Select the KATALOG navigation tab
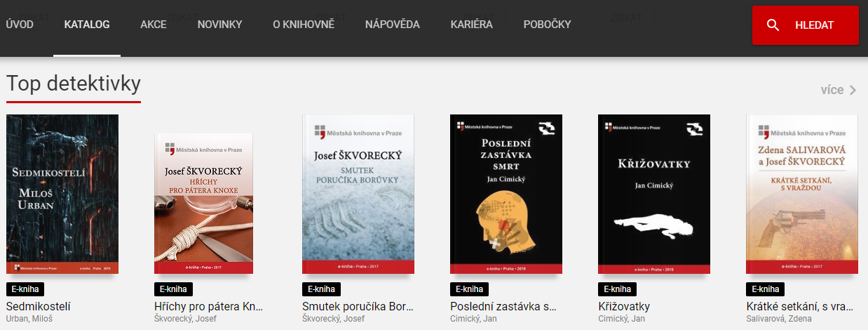The image size is (868, 330). tap(87, 25)
